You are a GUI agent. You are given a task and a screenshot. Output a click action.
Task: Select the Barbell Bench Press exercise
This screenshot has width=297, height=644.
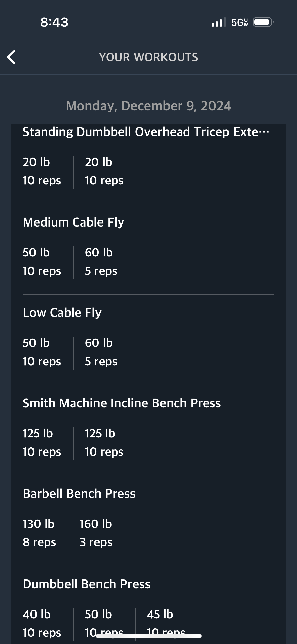(x=79, y=494)
